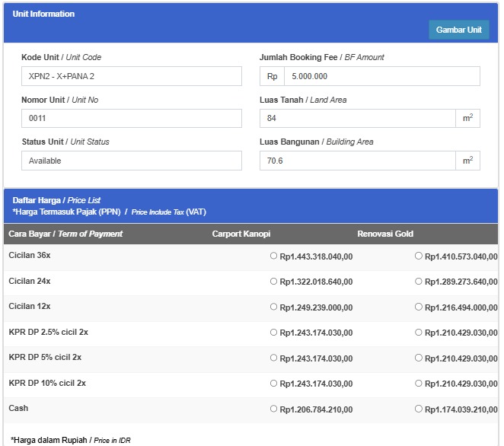Image resolution: width=504 pixels, height=446 pixels.
Task: Click the Renovasi Gold column header
Action: [x=385, y=234]
